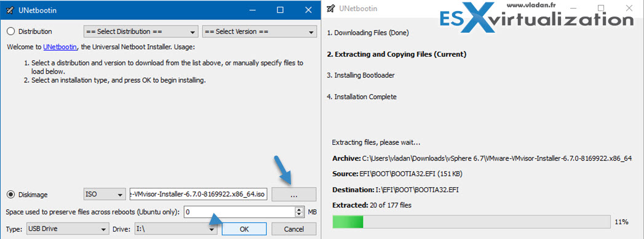Viewport: 644px width, 239px height.
Task: Select the Diskimage radio button
Action: click(x=10, y=194)
